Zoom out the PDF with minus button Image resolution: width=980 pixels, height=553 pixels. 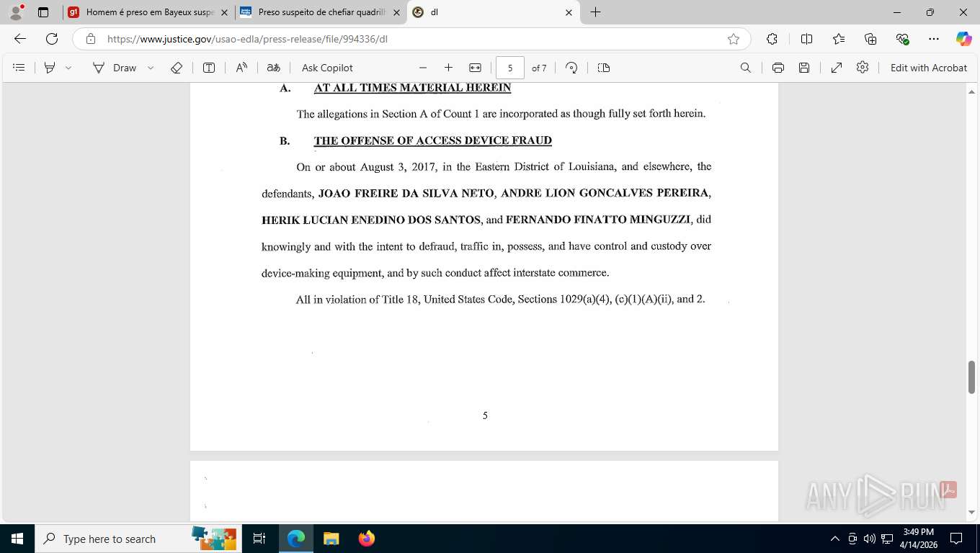423,68
